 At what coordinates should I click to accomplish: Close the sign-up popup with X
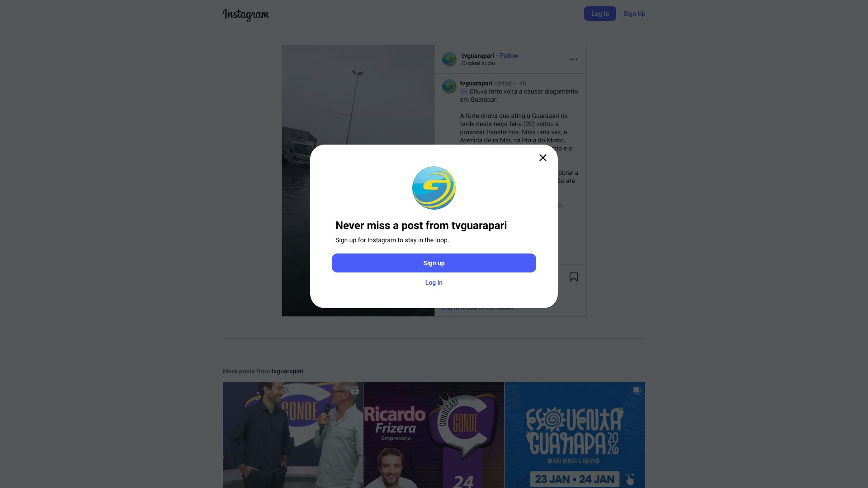(x=543, y=158)
